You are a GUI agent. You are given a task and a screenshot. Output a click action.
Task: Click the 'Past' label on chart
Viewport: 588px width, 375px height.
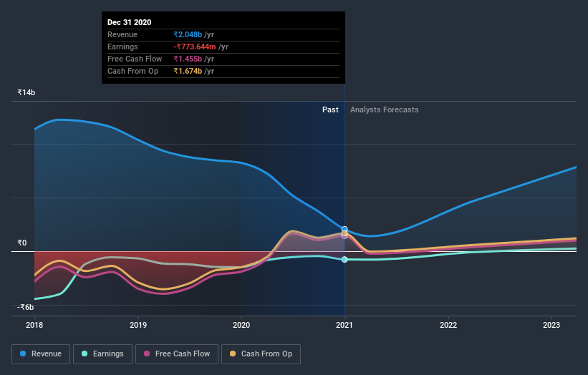(330, 109)
